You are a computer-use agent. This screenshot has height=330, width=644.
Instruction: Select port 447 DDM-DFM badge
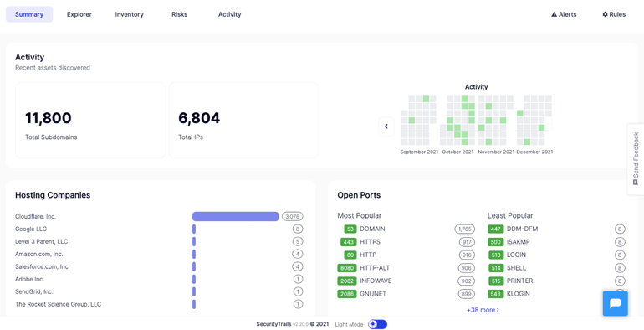[x=496, y=229]
